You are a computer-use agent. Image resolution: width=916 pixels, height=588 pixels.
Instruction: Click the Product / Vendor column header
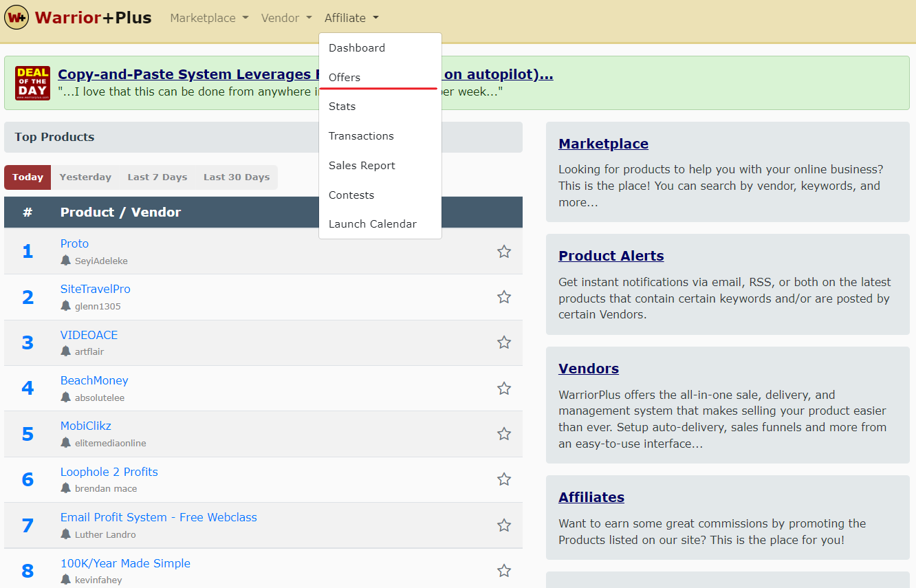(120, 212)
